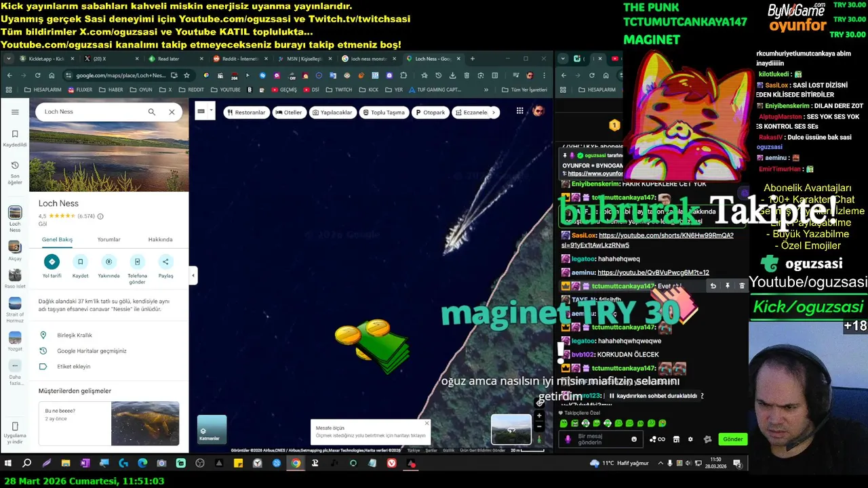Filter map by Otopark chip
Viewport: 868px width, 488px height.
(431, 113)
